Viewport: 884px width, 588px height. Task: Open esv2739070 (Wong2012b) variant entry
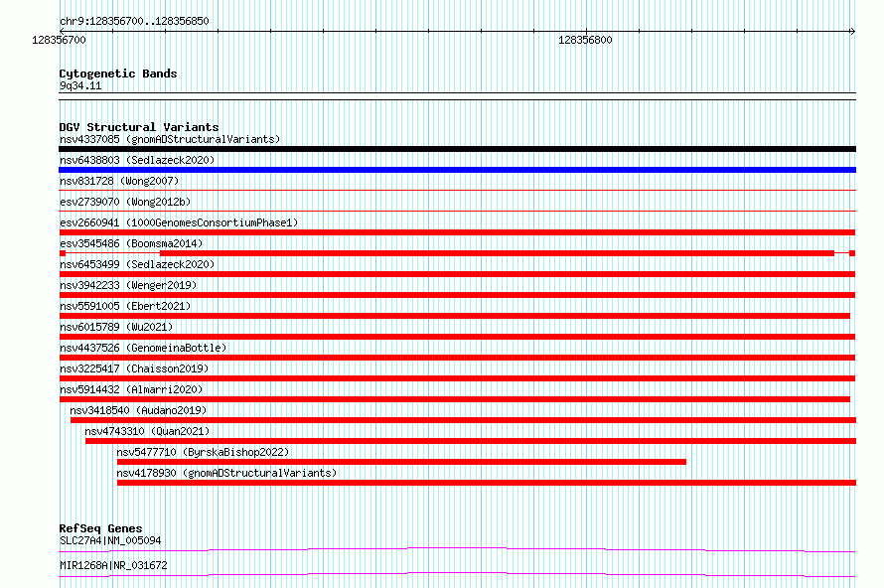point(125,202)
